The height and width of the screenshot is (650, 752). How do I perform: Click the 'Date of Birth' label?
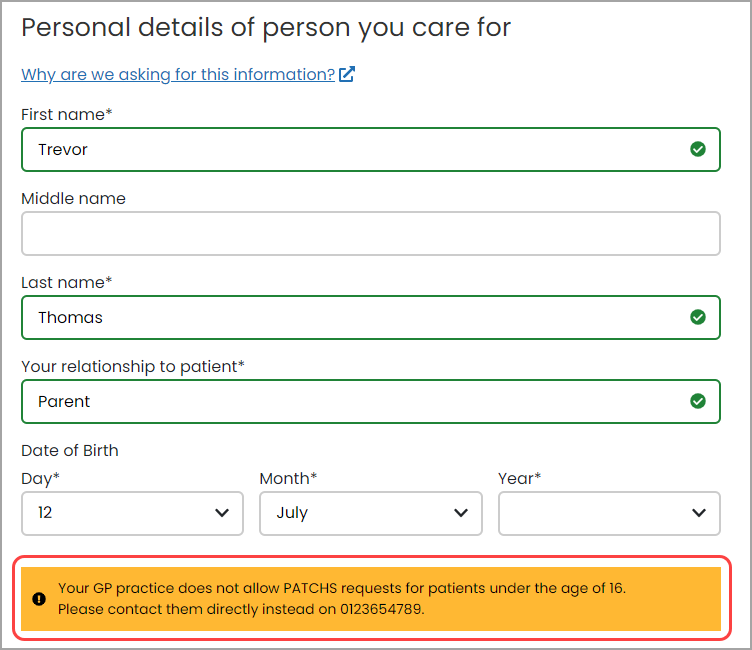point(70,451)
